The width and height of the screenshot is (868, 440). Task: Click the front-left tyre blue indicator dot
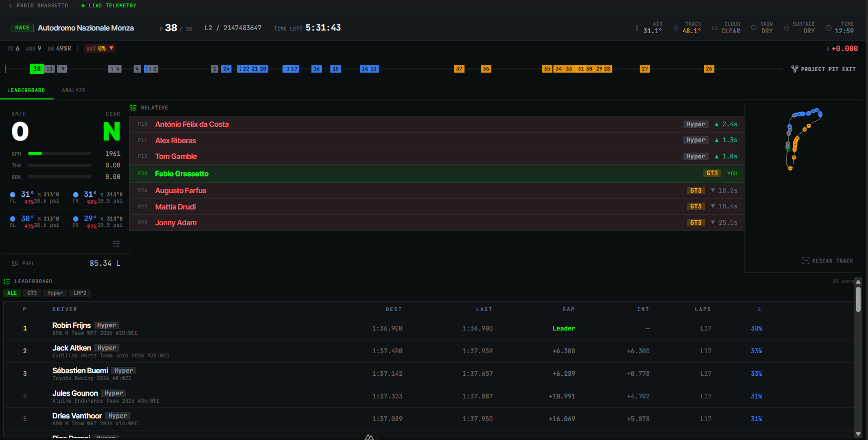13,195
